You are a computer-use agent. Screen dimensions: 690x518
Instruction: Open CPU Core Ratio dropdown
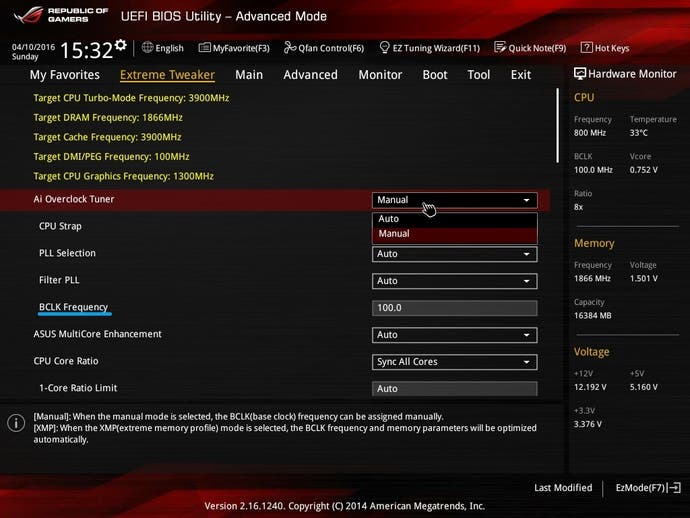pyautogui.click(x=455, y=362)
